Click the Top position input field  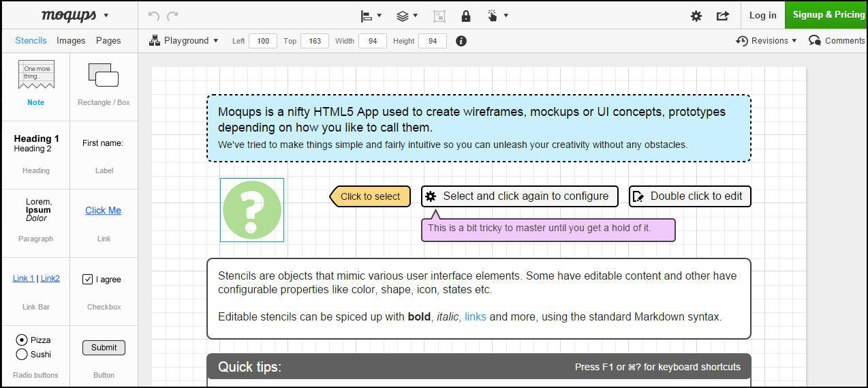(315, 41)
